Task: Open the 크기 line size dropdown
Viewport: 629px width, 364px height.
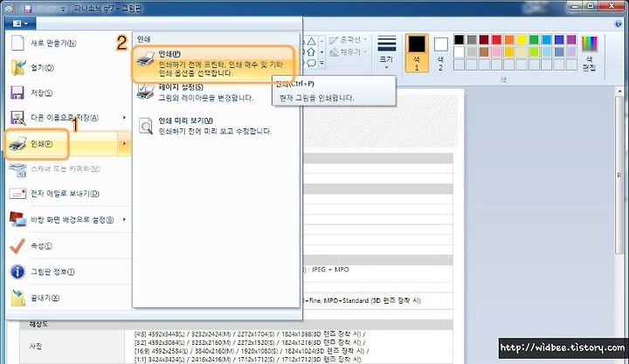Action: click(387, 52)
